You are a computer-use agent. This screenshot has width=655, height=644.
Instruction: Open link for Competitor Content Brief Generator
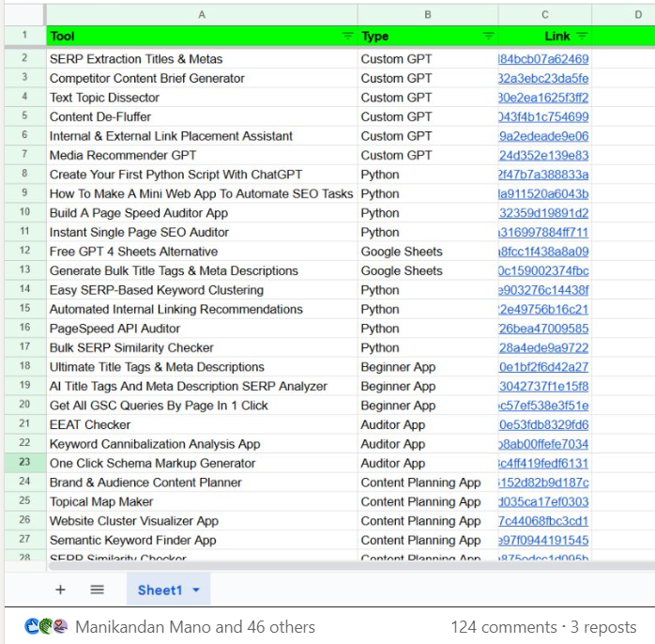[x=543, y=78]
